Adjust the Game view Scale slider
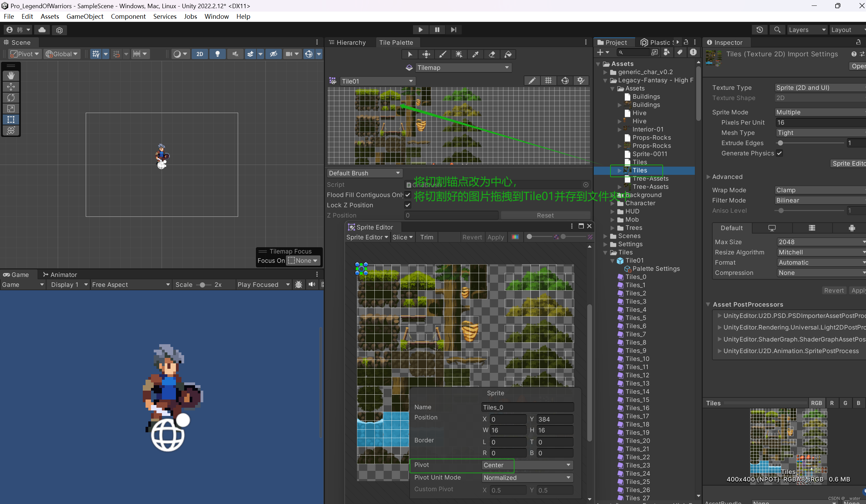The height and width of the screenshot is (504, 866). click(203, 284)
